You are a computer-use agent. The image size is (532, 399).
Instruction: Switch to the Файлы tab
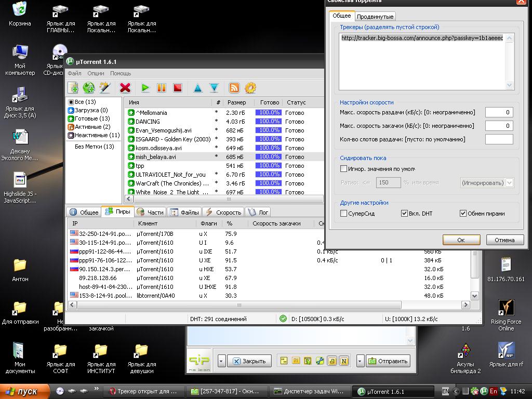pos(184,212)
